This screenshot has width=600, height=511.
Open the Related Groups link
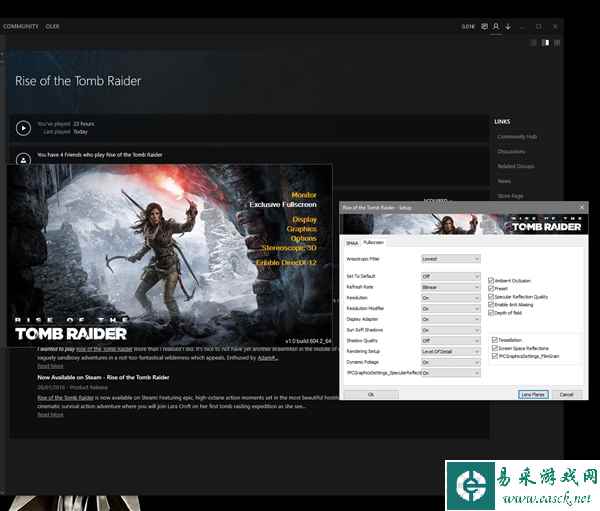coord(516,166)
